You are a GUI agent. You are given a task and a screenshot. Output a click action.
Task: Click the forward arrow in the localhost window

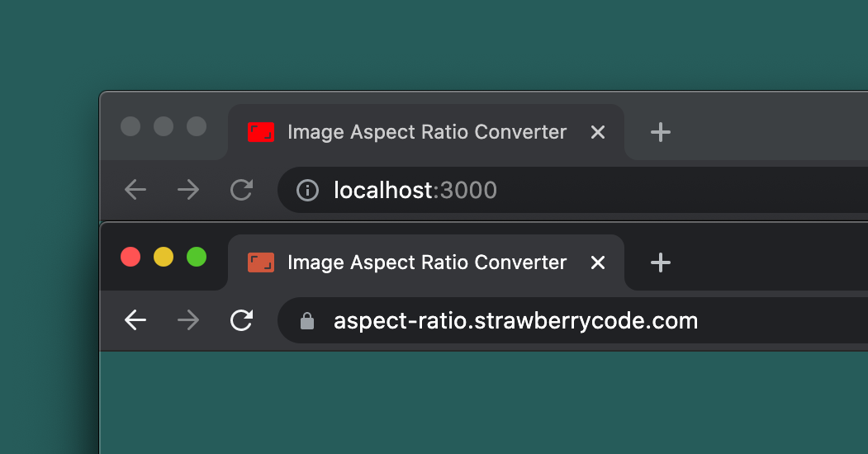[188, 191]
